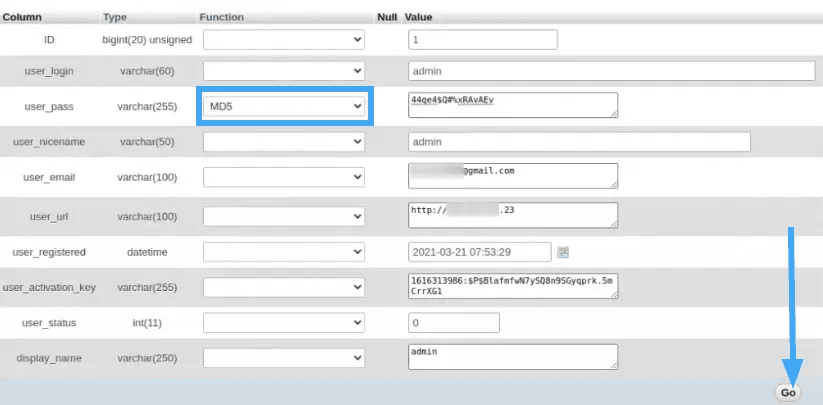Click the user_pass column name
The image size is (823, 405).
pyautogui.click(x=49, y=106)
